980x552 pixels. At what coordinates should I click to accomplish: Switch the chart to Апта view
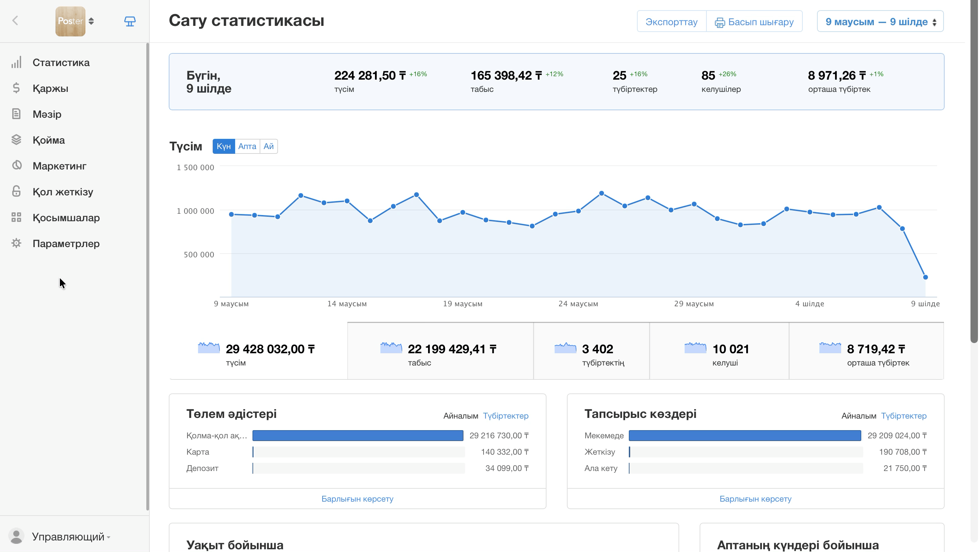pyautogui.click(x=247, y=146)
